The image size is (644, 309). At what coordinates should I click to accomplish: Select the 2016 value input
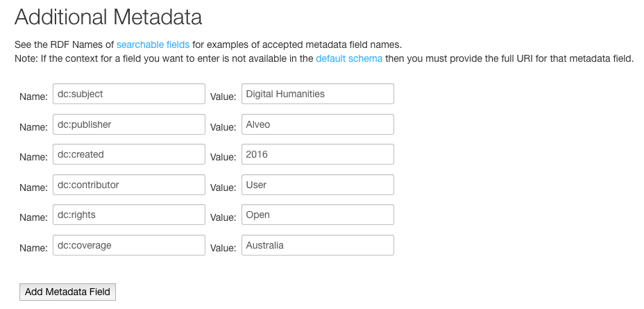coord(317,154)
